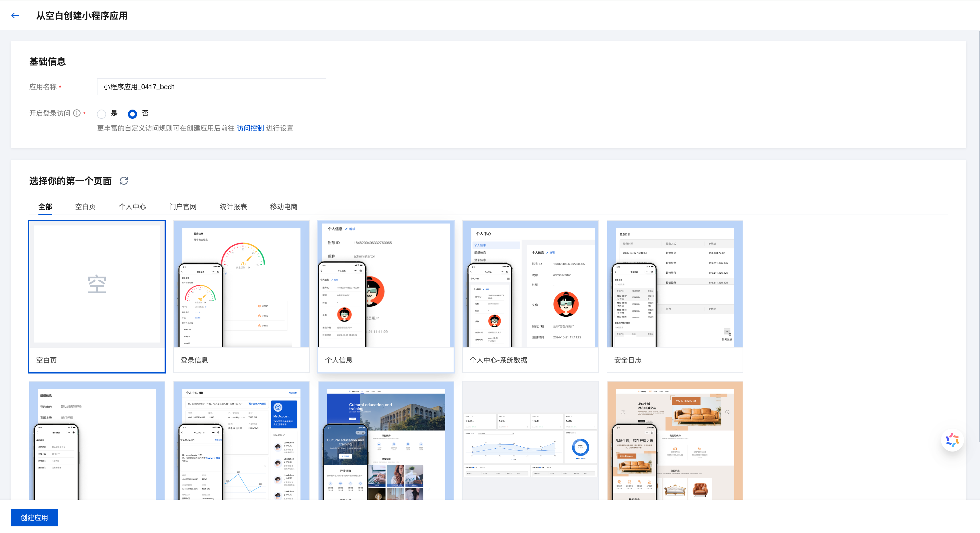
Task: Switch to the 空白页 tab
Action: 85,207
